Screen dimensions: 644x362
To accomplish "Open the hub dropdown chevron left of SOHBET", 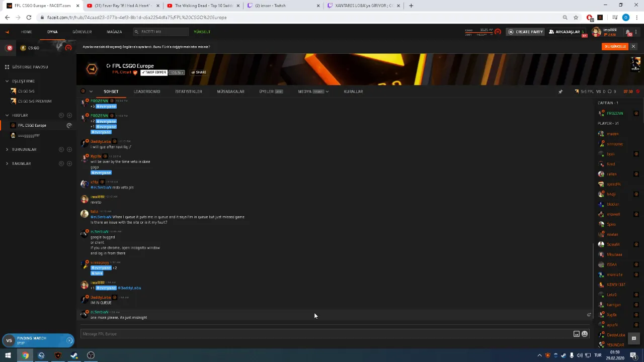I will (x=91, y=92).
